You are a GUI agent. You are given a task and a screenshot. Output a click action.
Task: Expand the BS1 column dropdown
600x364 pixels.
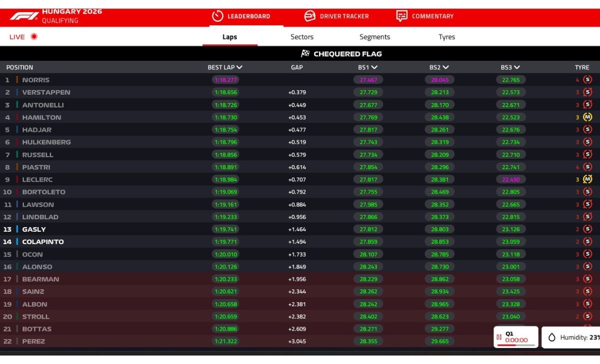click(x=374, y=67)
